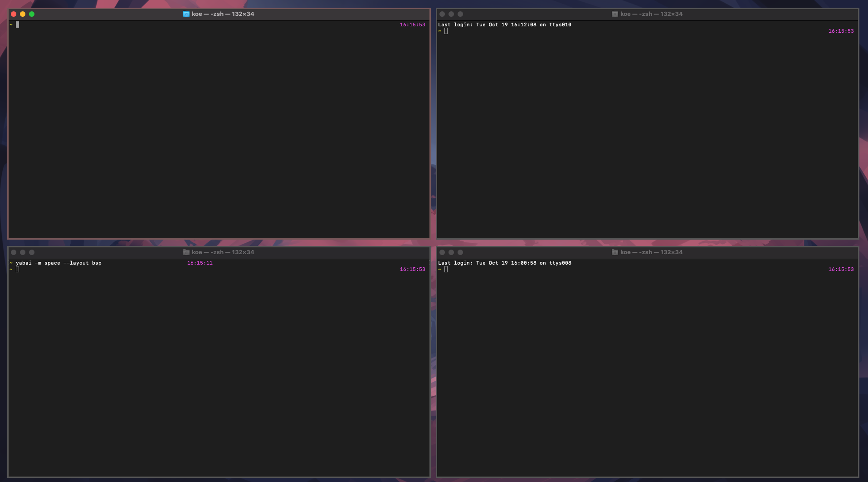Click the tilde prompt in the top-left terminal

(11, 25)
